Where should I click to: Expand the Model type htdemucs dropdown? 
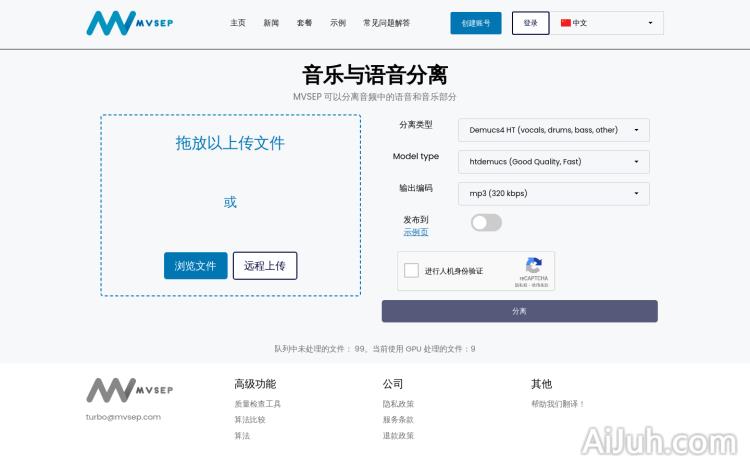click(x=553, y=162)
